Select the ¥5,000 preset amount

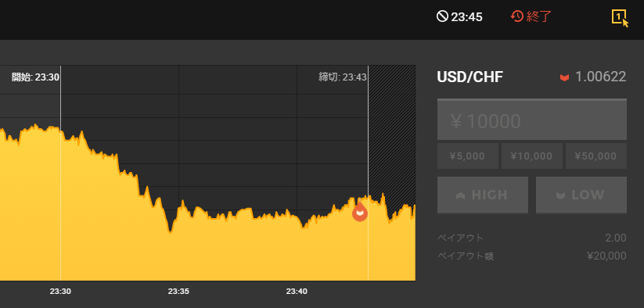pos(467,156)
